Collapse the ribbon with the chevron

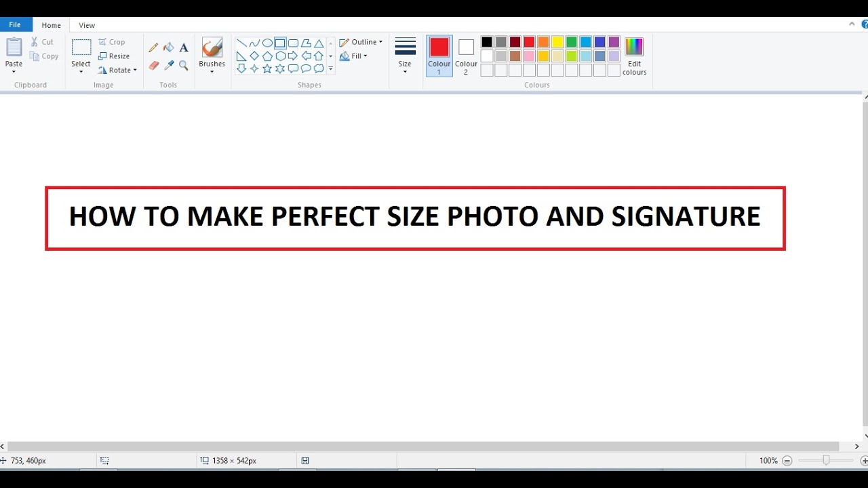[852, 24]
